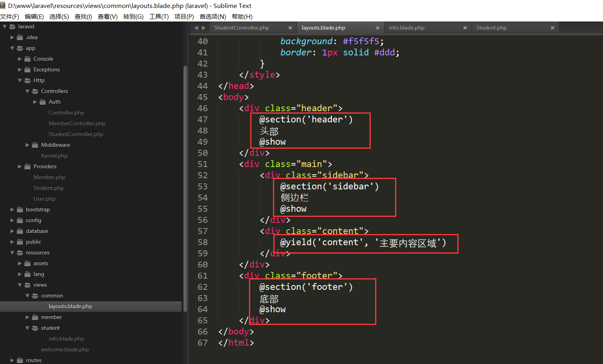
Task: Collapse the Http folder arrow
Action: pyautogui.click(x=20, y=80)
